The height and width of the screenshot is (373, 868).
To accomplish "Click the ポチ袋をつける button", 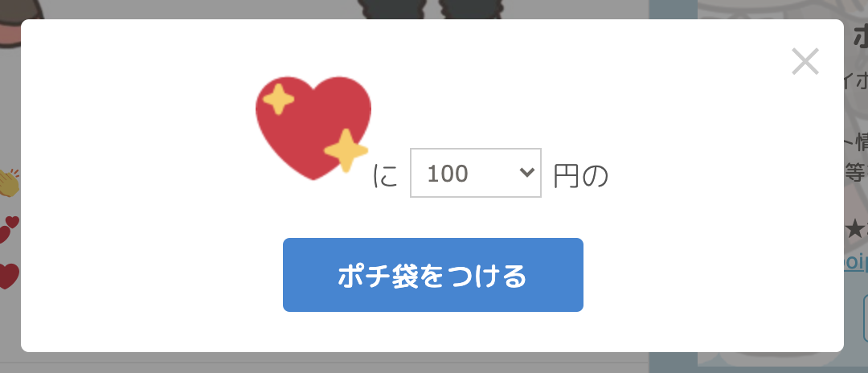I will (433, 275).
